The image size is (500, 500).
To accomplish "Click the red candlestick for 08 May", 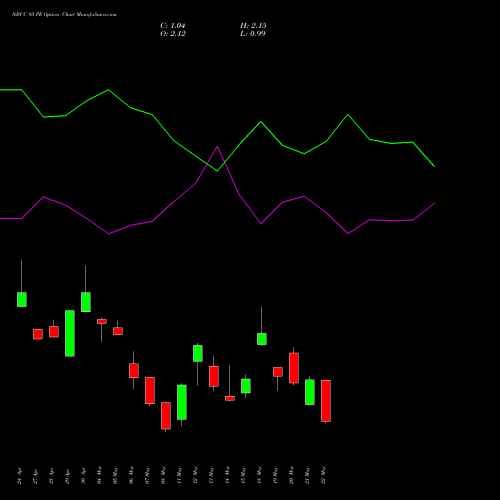I will pos(166,416).
